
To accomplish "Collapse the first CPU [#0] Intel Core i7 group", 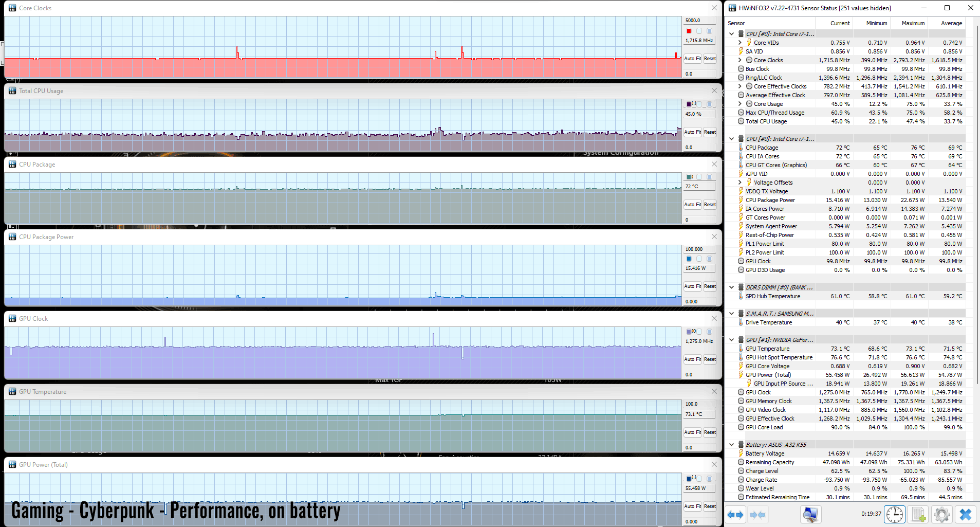I will [x=732, y=34].
